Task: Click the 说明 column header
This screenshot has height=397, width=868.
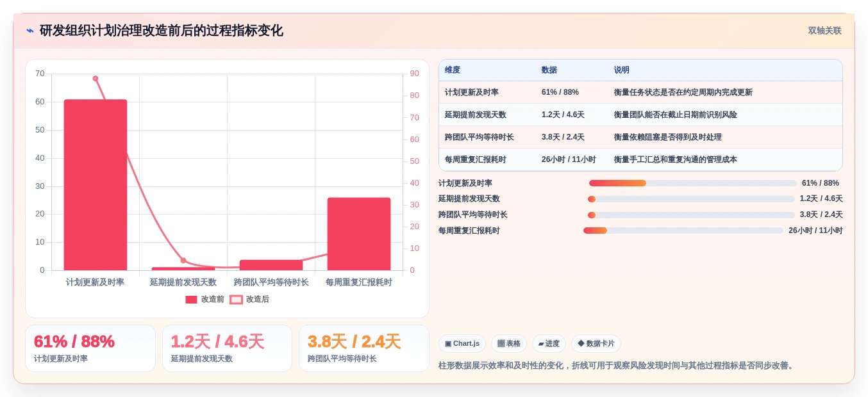Action: coord(622,70)
